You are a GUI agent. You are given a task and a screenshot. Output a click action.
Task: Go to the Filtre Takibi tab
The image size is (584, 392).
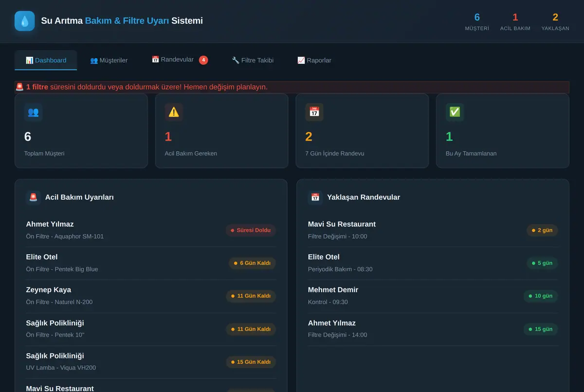pyautogui.click(x=253, y=60)
